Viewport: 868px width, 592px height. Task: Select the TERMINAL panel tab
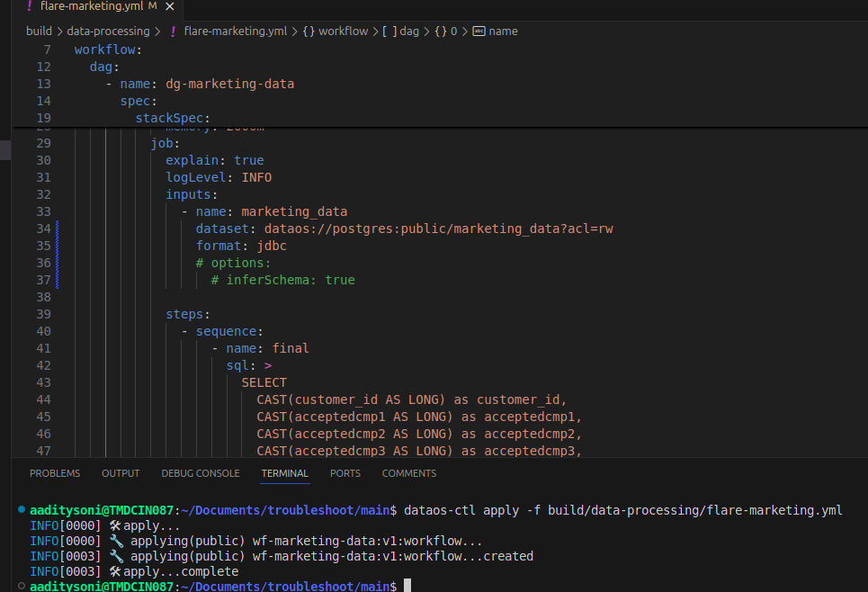click(284, 473)
